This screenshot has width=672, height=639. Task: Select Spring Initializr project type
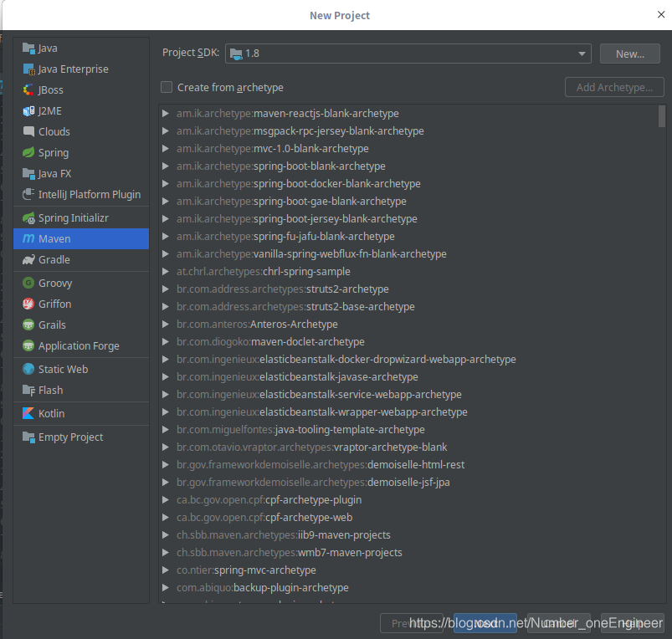(x=81, y=218)
